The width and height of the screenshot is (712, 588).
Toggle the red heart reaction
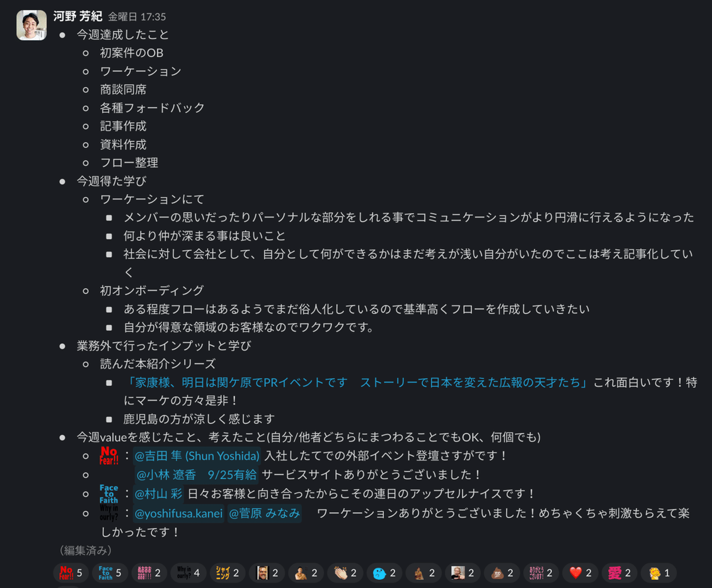pyautogui.click(x=580, y=573)
